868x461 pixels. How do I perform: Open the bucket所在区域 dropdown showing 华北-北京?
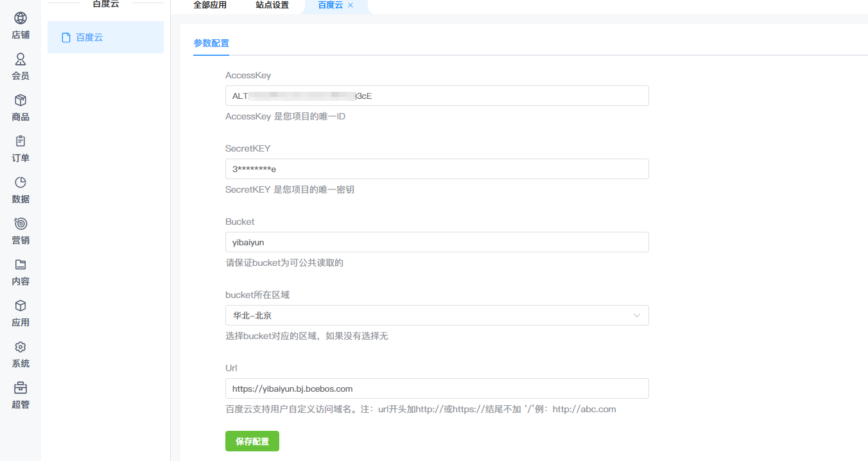tap(437, 315)
